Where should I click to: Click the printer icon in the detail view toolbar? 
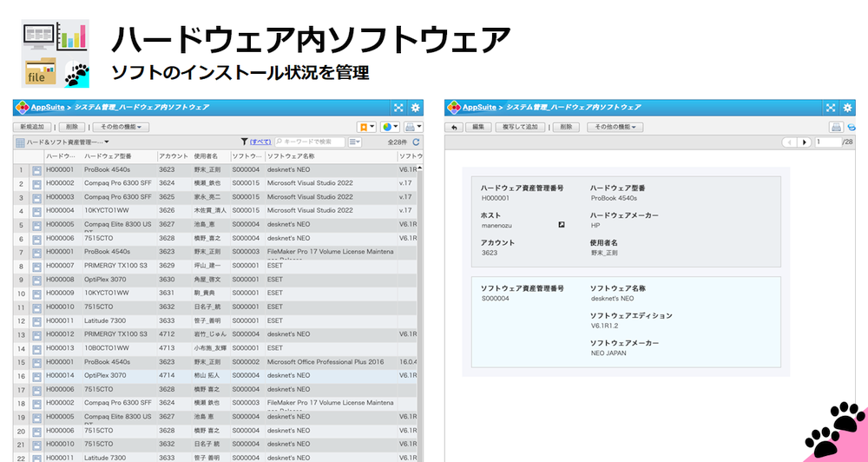click(x=837, y=127)
